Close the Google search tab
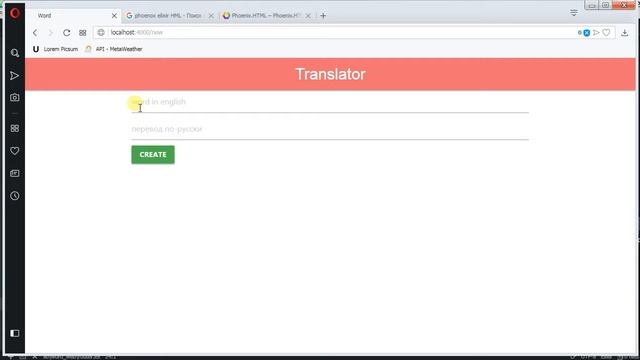This screenshot has height=360, width=640. coord(211,16)
